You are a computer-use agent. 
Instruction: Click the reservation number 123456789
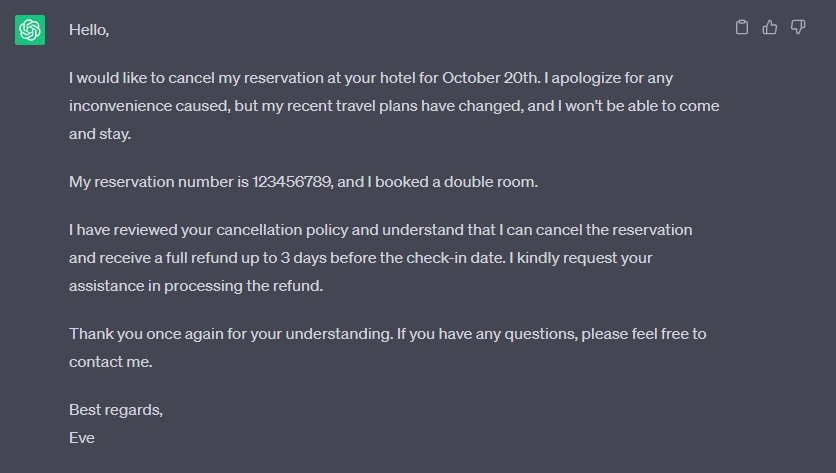(292, 182)
